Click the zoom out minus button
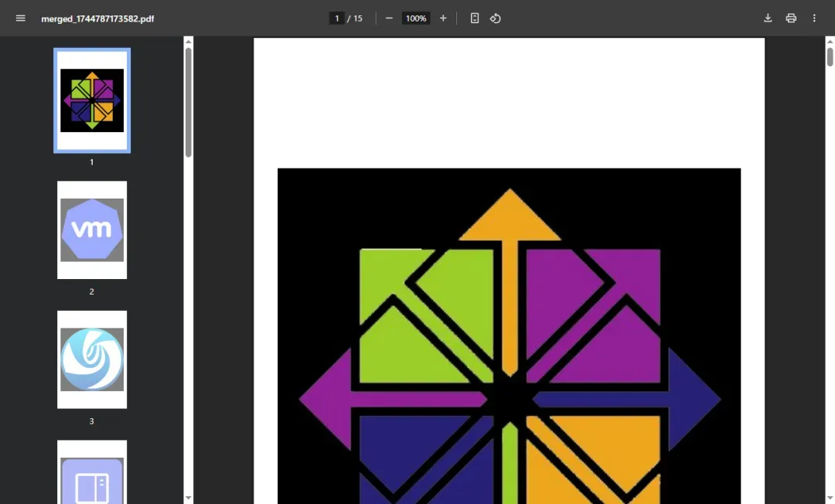The height and width of the screenshot is (504, 835). pyautogui.click(x=389, y=18)
